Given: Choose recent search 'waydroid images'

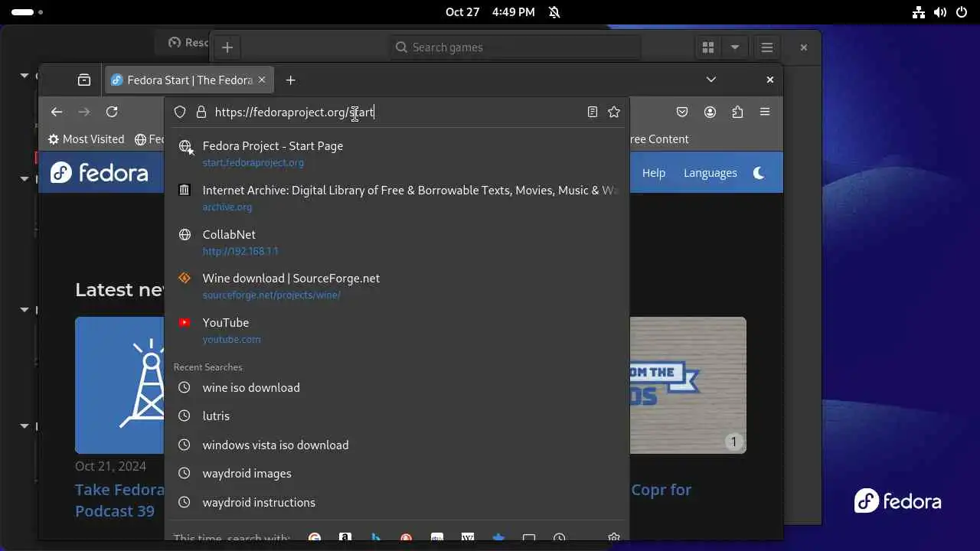Looking at the screenshot, I should click(397, 473).
